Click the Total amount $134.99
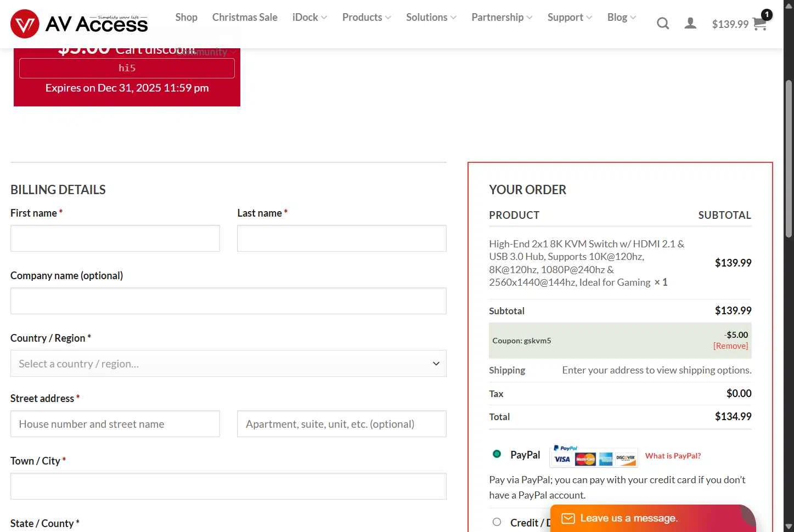The image size is (794, 532). (x=733, y=416)
